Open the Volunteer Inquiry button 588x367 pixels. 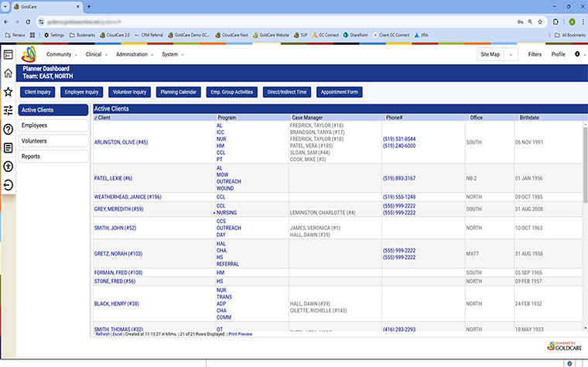coord(129,92)
